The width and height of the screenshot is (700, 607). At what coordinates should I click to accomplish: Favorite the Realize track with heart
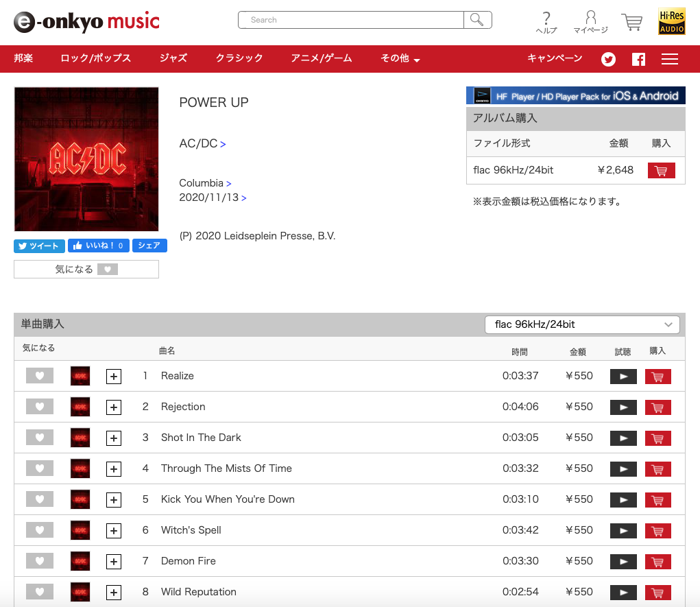click(x=40, y=376)
